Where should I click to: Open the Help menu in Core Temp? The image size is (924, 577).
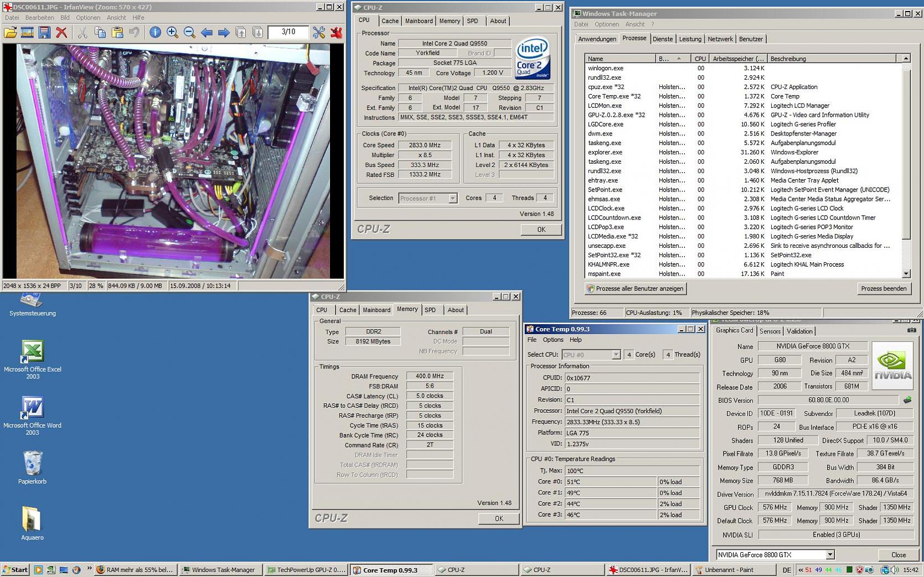point(576,340)
